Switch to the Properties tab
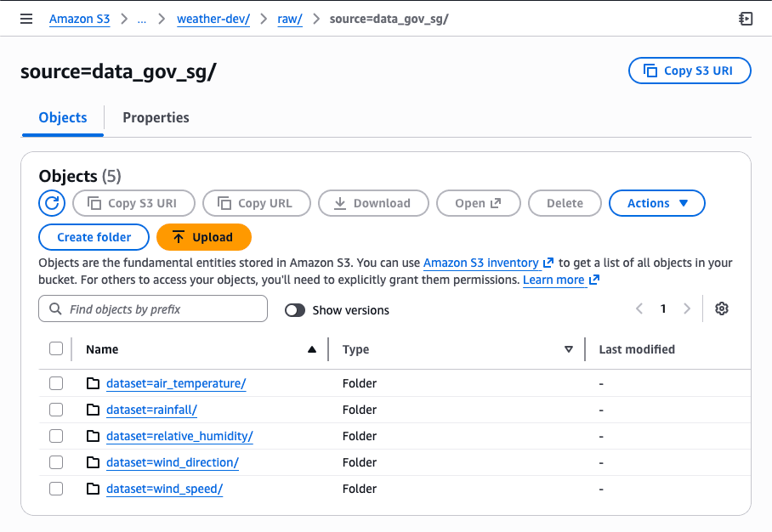This screenshot has width=772, height=532. 156,117
